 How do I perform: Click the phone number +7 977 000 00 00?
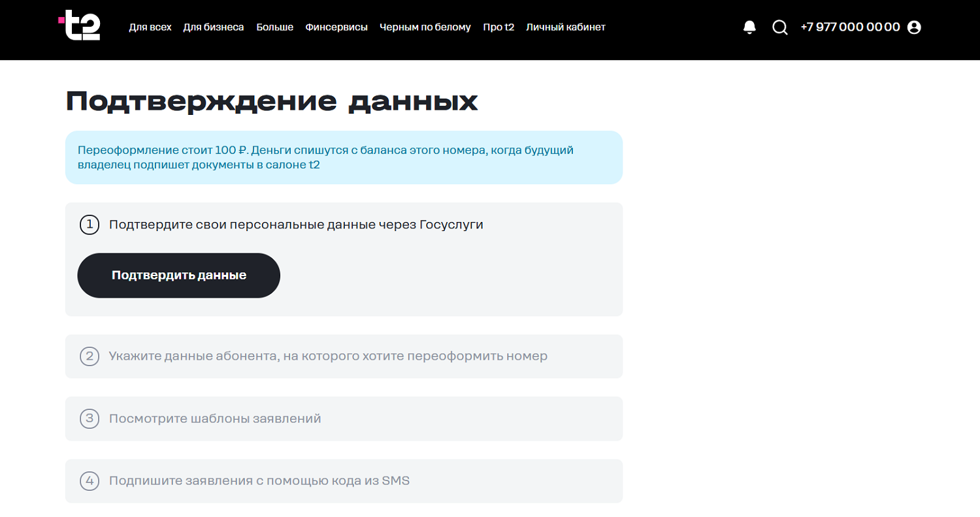850,27
